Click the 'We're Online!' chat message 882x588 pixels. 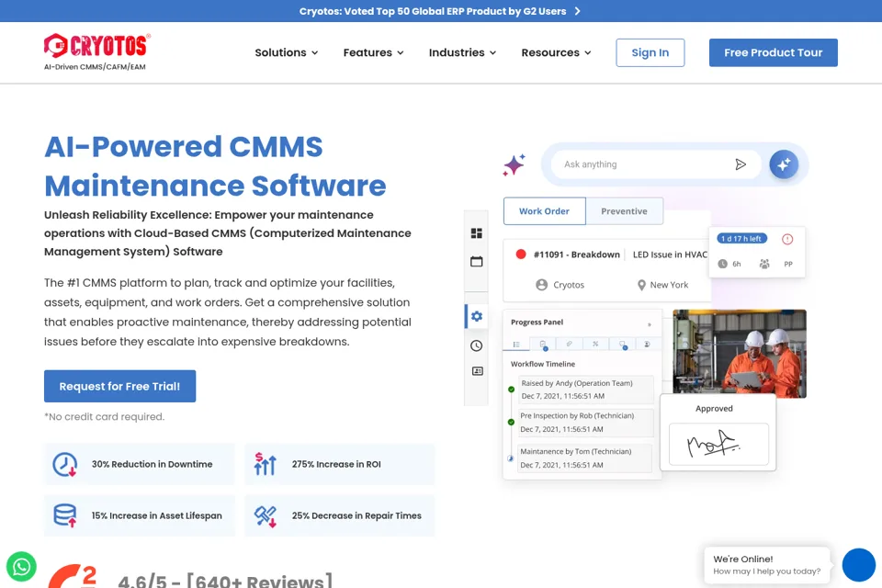pyautogui.click(x=766, y=564)
